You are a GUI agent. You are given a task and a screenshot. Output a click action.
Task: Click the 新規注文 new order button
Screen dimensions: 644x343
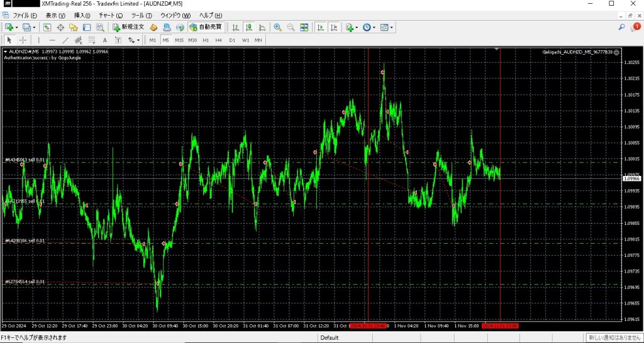pyautogui.click(x=128, y=28)
